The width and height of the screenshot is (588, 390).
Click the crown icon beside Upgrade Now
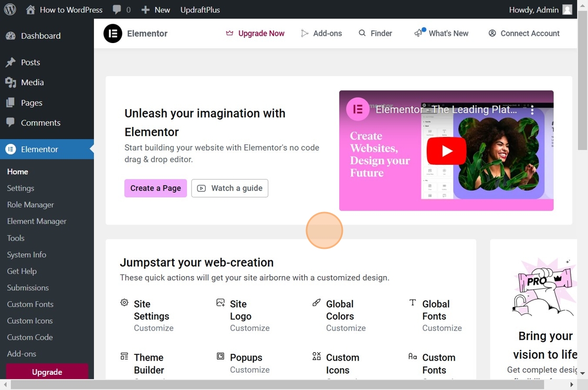(229, 34)
